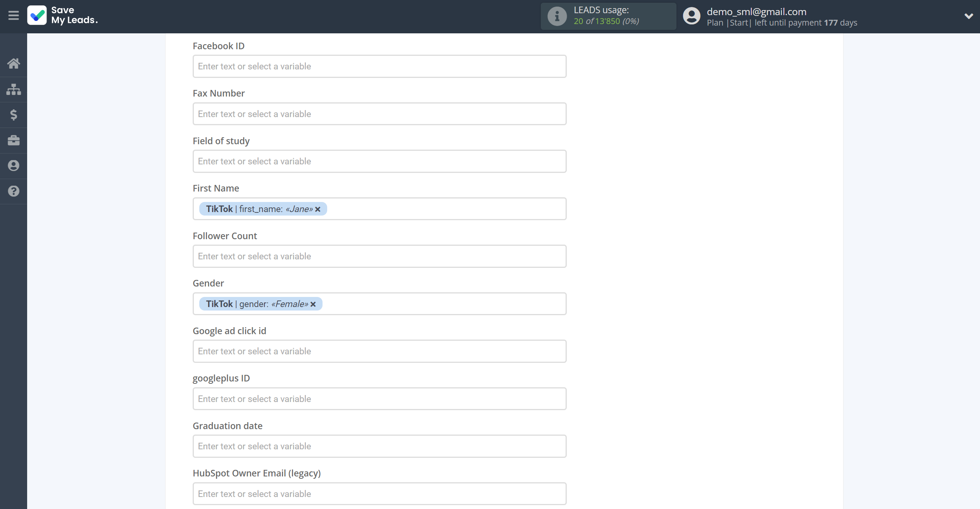Click the 'Field of study' label
This screenshot has width=980, height=509.
pos(221,141)
